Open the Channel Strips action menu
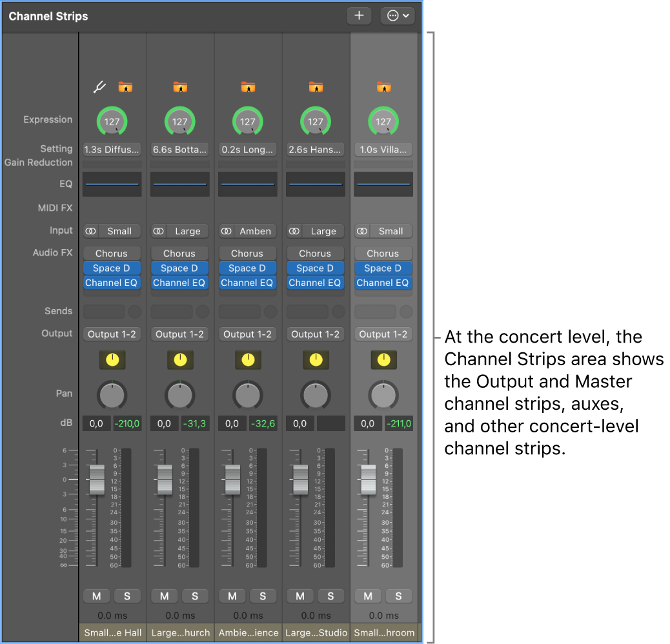The image size is (670, 644). (x=398, y=15)
